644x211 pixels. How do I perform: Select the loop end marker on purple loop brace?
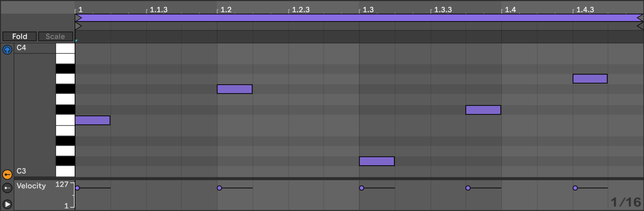pyautogui.click(x=640, y=18)
